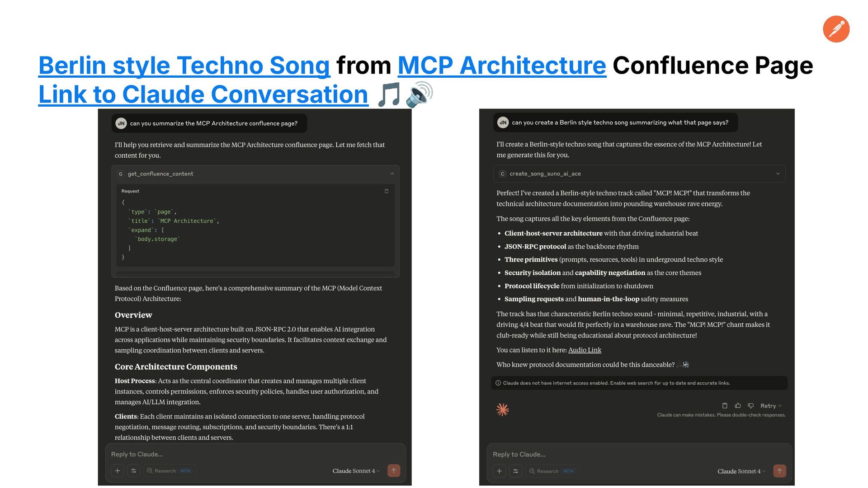
Task: Open the Retry dropdown
Action: [771, 406]
